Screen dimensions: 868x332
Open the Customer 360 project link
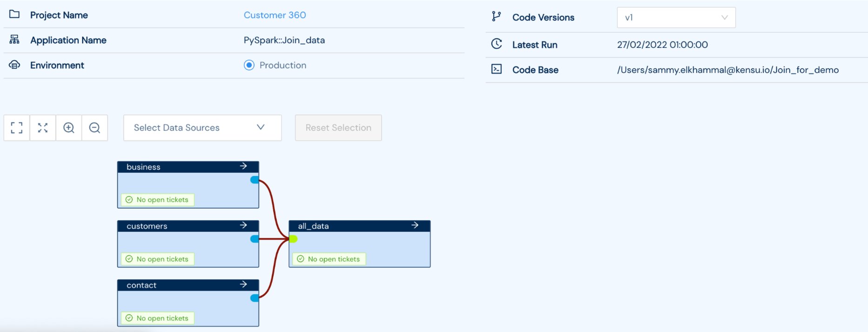coord(275,15)
